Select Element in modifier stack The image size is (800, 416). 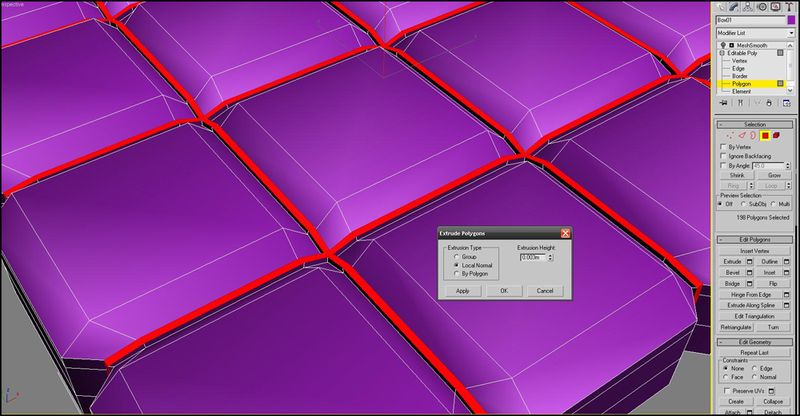pos(741,91)
